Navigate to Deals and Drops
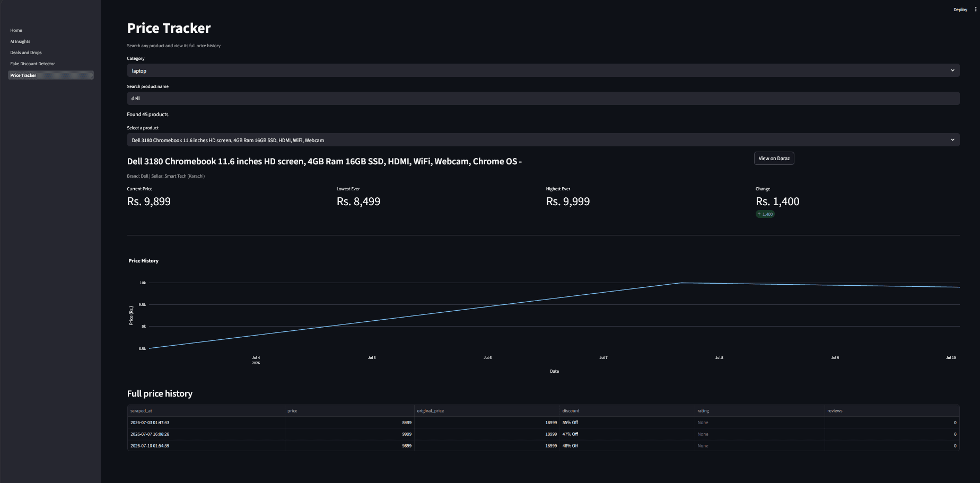Image resolution: width=980 pixels, height=483 pixels. [26, 52]
